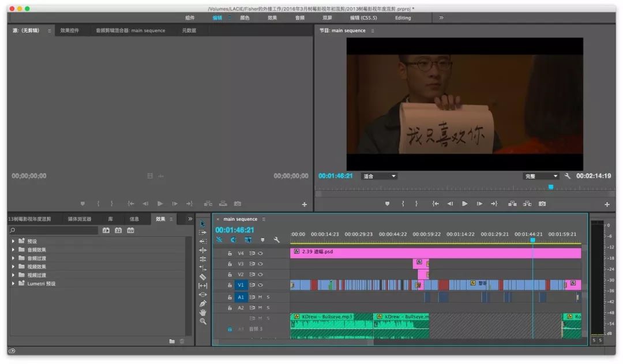Image resolution: width=623 pixels, height=364 pixels.
Task: Create new custom bin in Effects panel
Action: pyautogui.click(x=172, y=342)
